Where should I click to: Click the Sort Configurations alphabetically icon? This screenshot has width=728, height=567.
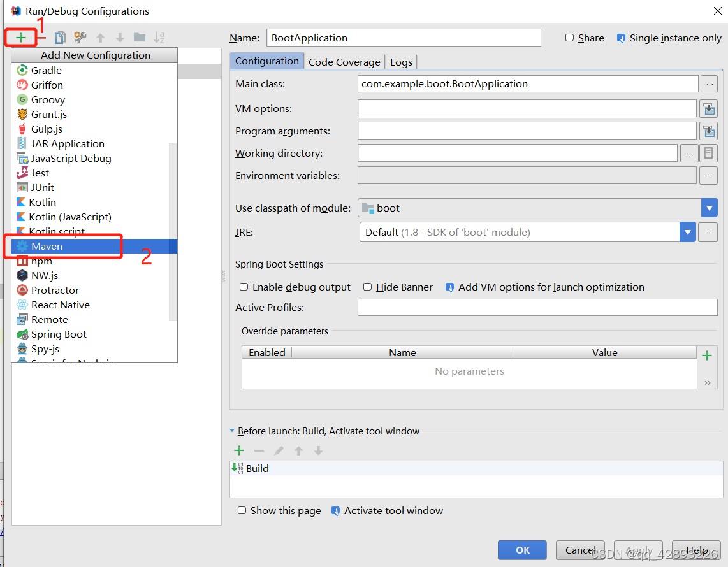click(x=159, y=38)
